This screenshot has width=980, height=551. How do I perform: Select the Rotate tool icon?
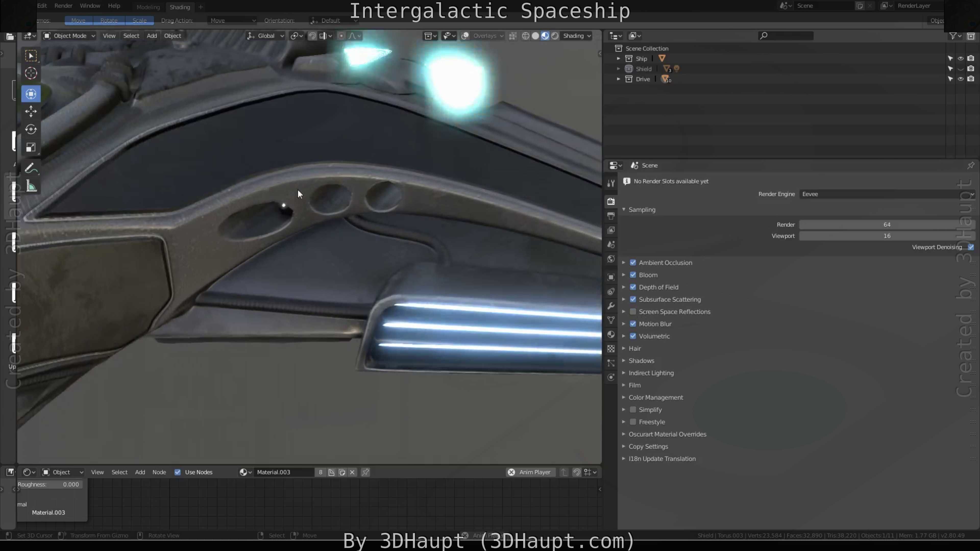31,129
